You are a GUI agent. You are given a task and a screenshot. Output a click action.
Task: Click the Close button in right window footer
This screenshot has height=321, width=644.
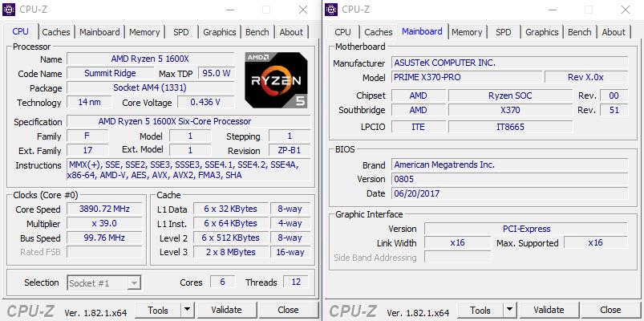point(610,310)
